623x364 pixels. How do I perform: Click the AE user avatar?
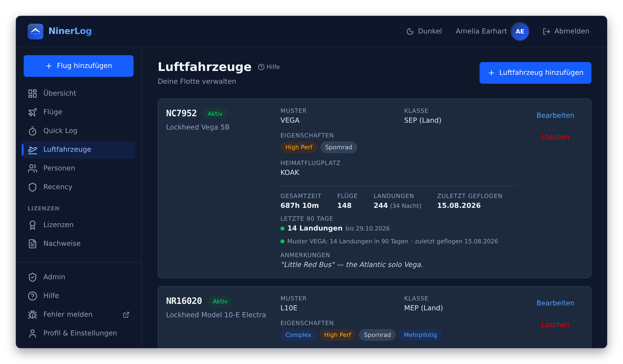(x=520, y=31)
